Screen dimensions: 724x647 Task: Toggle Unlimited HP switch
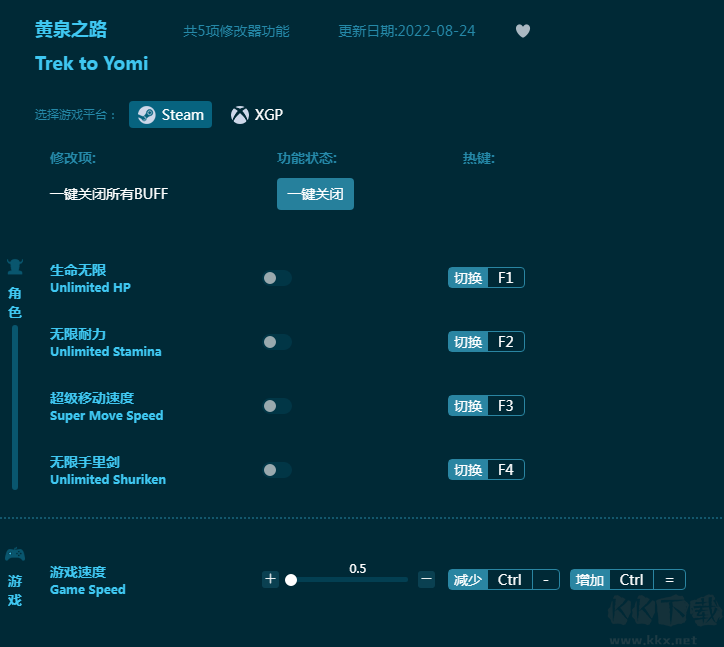click(x=277, y=278)
